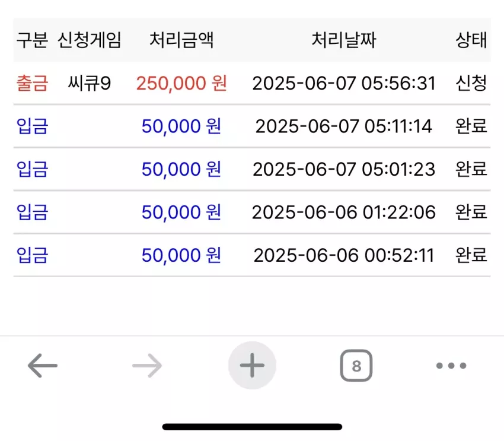This screenshot has height=441, width=504.
Task: Select the 구분 column header
Action: pos(32,40)
